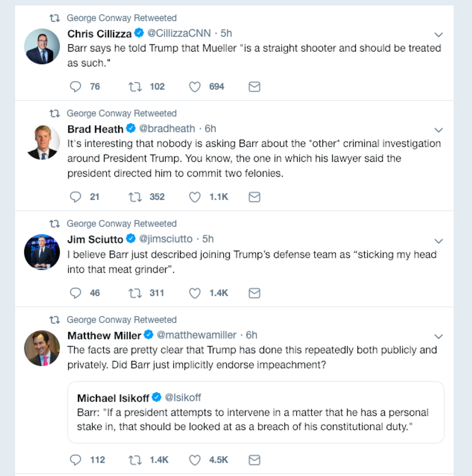472x476 pixels.
Task: Open Jim Sciutto's profile picture
Action: [x=42, y=252]
